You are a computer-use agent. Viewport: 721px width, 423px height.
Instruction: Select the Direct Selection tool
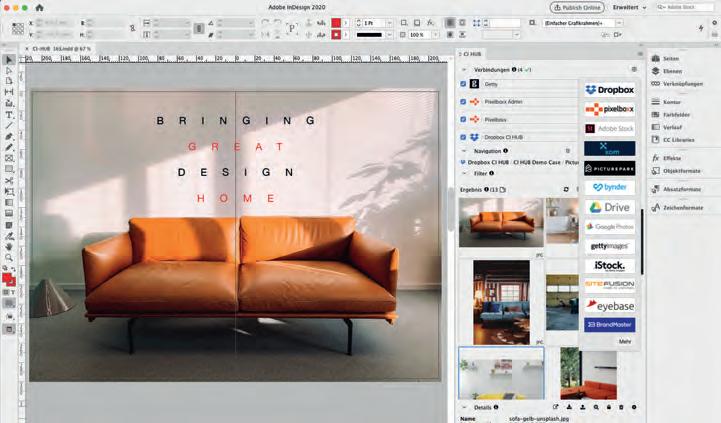[9, 70]
